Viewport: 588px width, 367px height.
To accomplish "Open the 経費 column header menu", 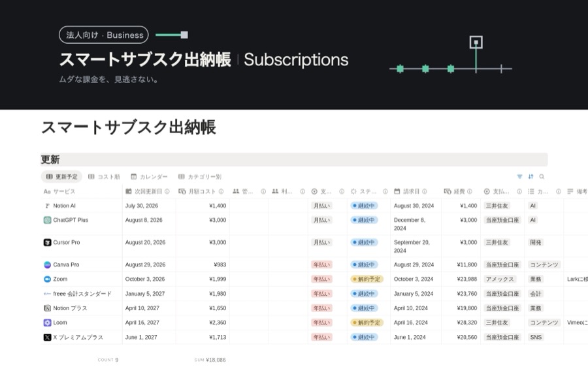I will (461, 191).
